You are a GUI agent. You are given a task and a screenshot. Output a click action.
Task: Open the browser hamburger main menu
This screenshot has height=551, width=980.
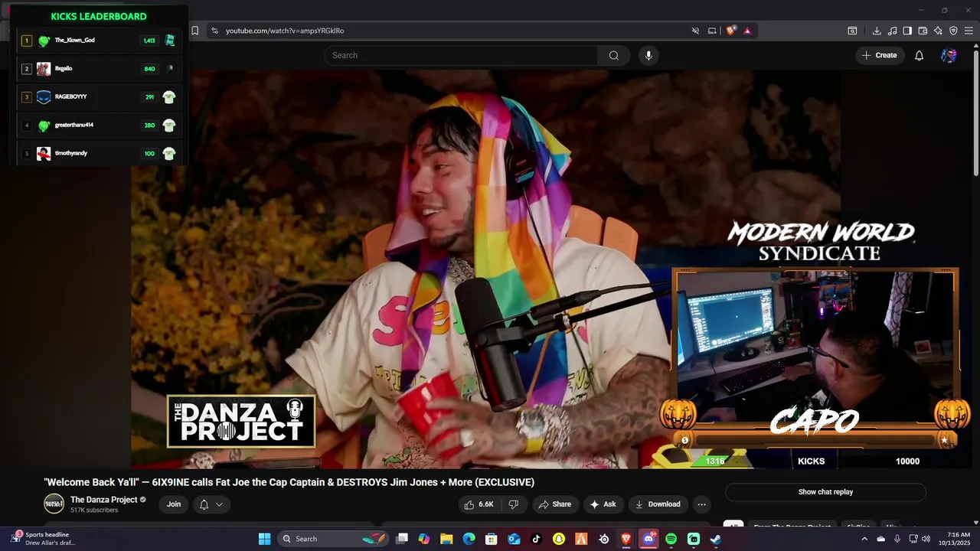click(969, 31)
